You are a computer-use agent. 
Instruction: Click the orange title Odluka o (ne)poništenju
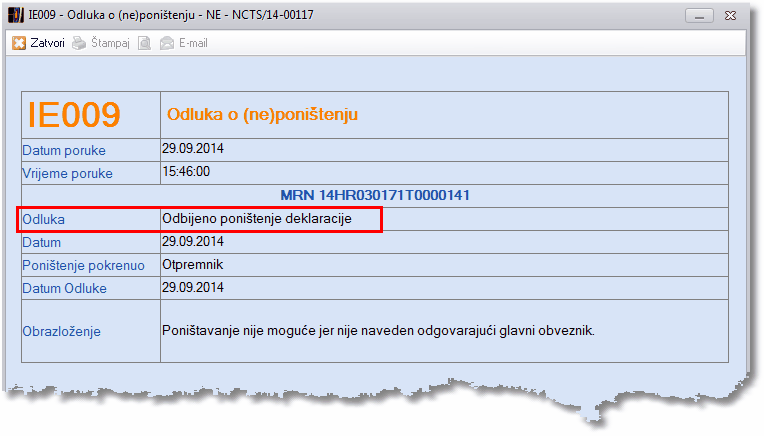[x=262, y=114]
